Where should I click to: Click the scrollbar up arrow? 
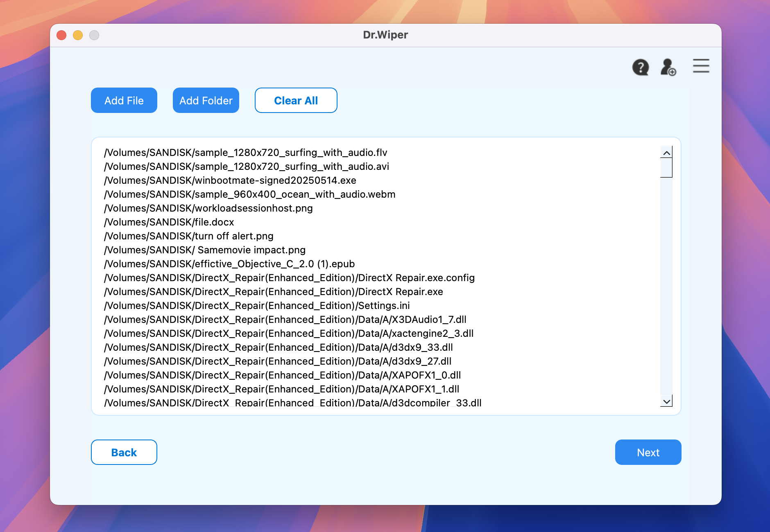point(666,153)
